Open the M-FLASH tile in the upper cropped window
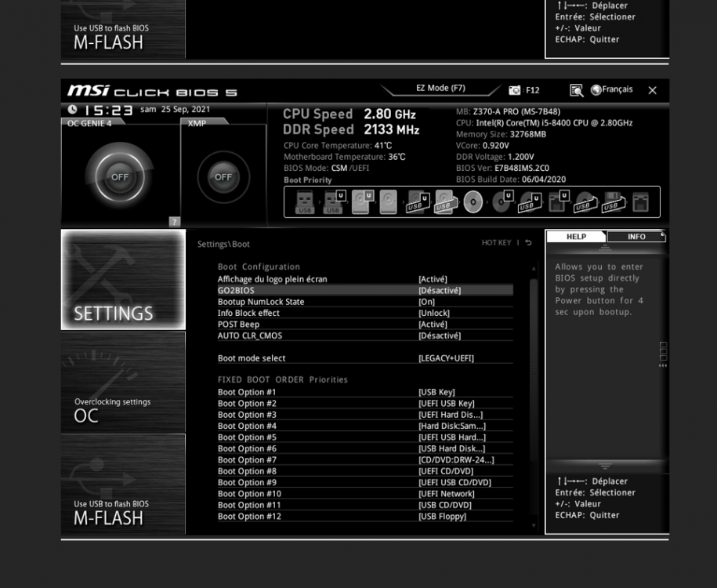 [123, 29]
